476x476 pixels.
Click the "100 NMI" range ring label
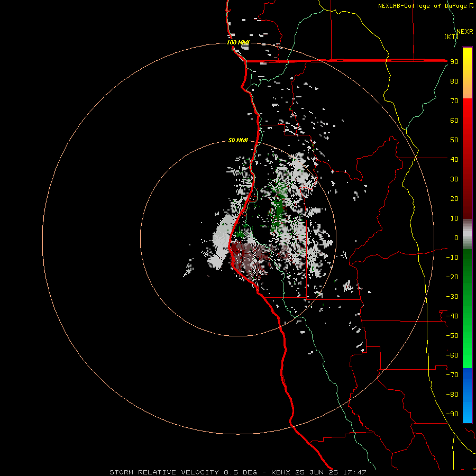[x=238, y=42]
